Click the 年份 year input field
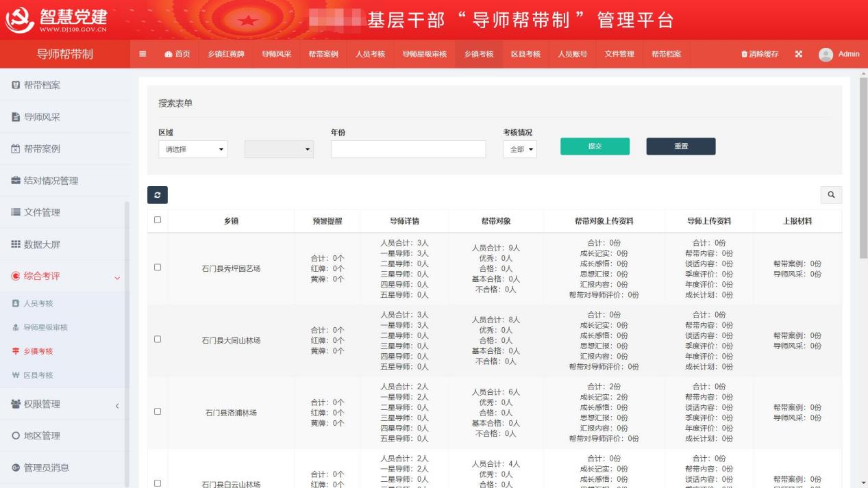 point(406,149)
